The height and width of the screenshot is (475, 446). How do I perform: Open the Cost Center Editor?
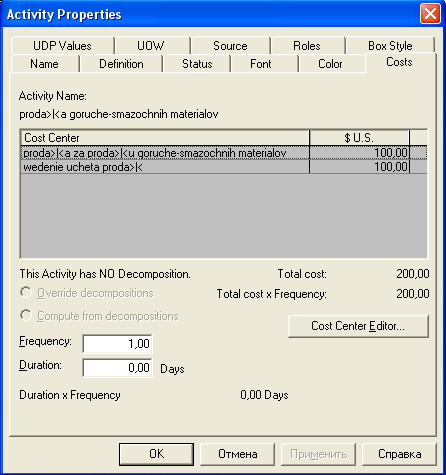point(358,326)
